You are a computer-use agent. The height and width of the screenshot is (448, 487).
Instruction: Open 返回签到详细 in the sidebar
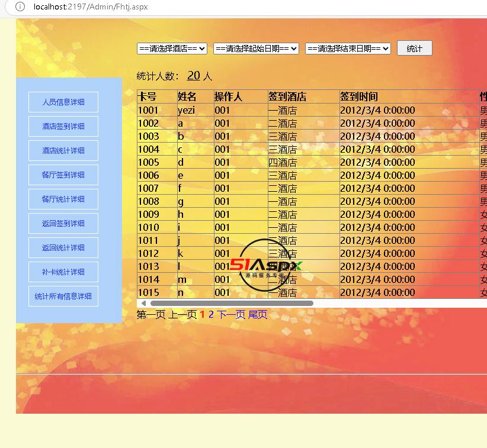[x=63, y=223]
